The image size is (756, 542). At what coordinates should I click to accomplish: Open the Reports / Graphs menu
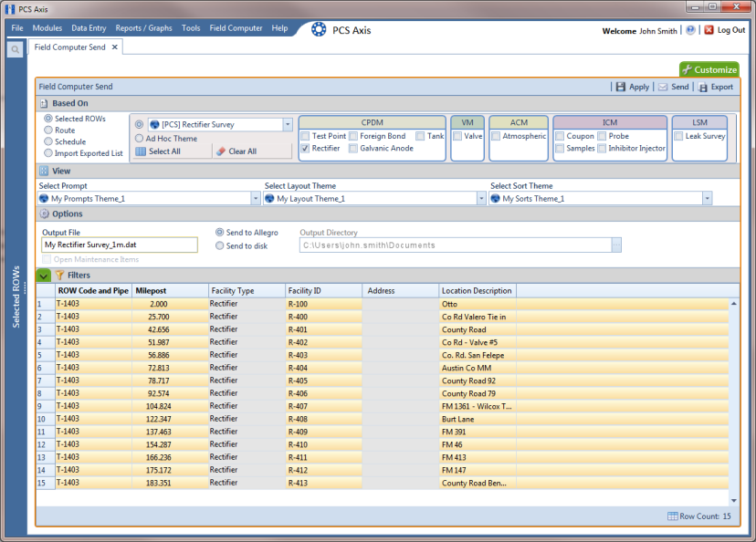pos(143,28)
